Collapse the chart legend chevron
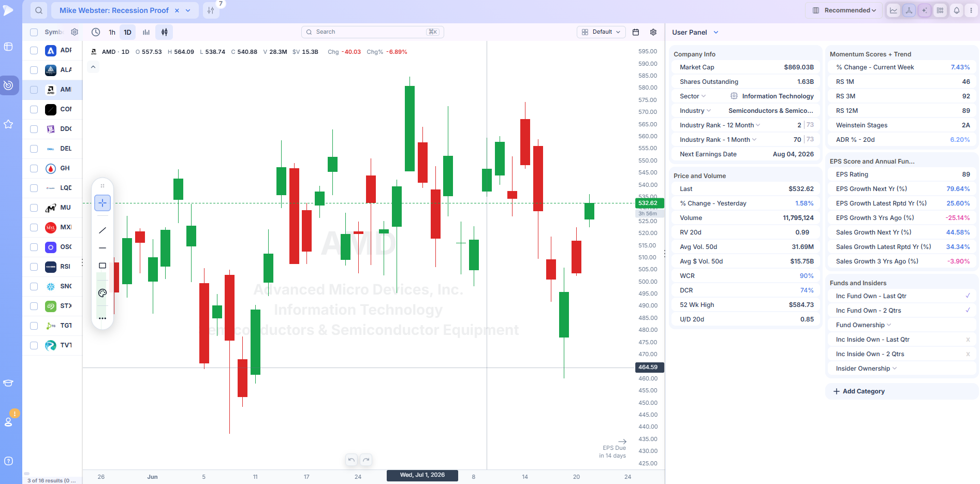This screenshot has width=980, height=484. pyautogui.click(x=93, y=67)
